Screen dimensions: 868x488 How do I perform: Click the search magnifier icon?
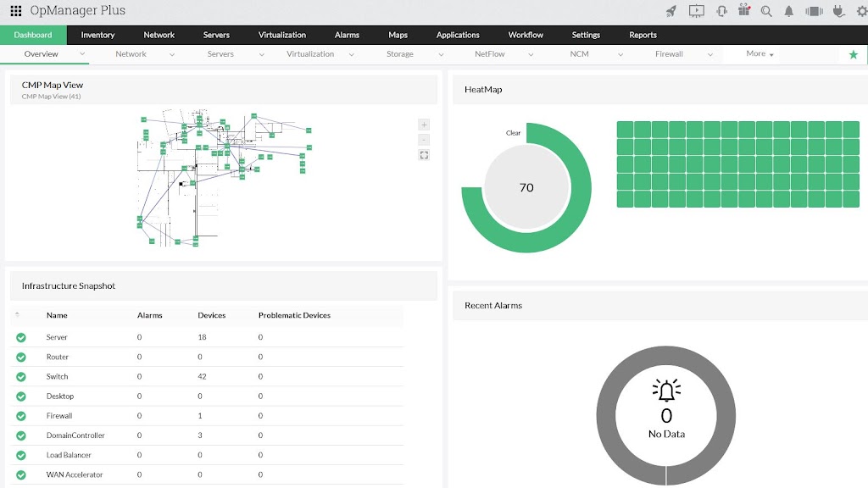[766, 11]
